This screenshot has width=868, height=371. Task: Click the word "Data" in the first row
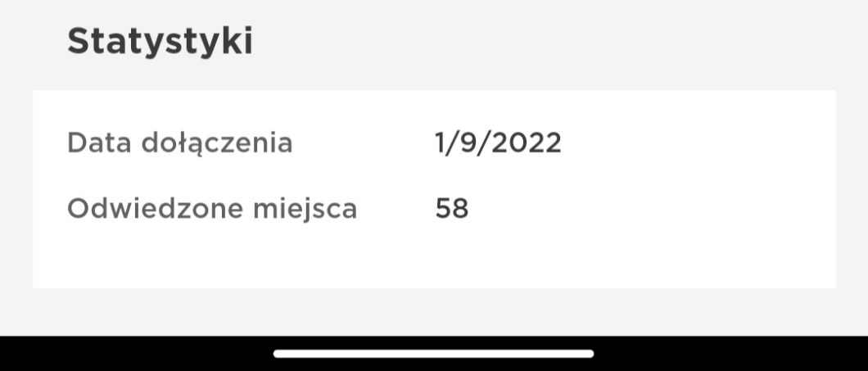click(x=100, y=143)
